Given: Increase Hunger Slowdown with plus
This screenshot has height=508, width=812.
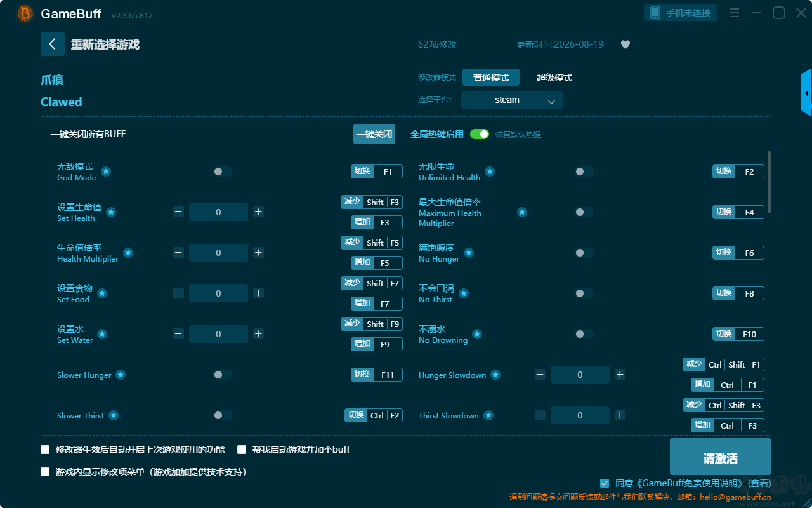Looking at the screenshot, I should click(x=620, y=375).
